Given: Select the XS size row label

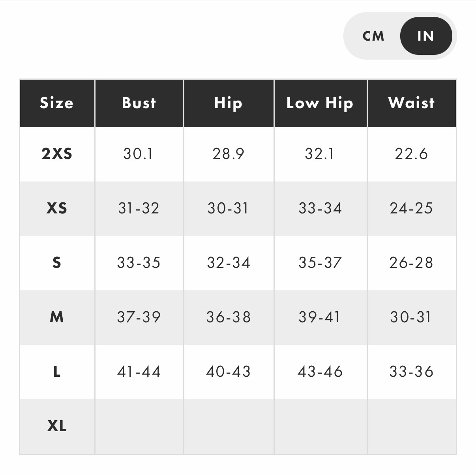Looking at the screenshot, I should (57, 208).
